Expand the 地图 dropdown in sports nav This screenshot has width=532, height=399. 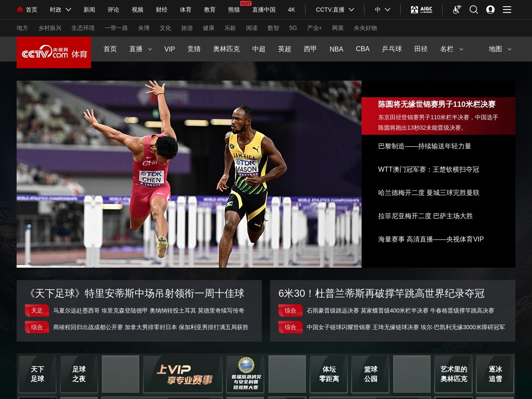[499, 49]
